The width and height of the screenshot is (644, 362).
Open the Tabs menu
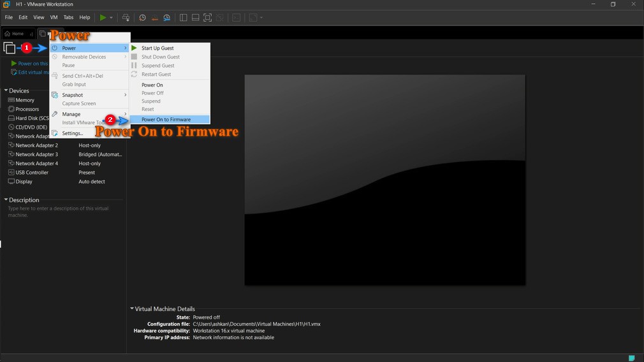point(68,17)
